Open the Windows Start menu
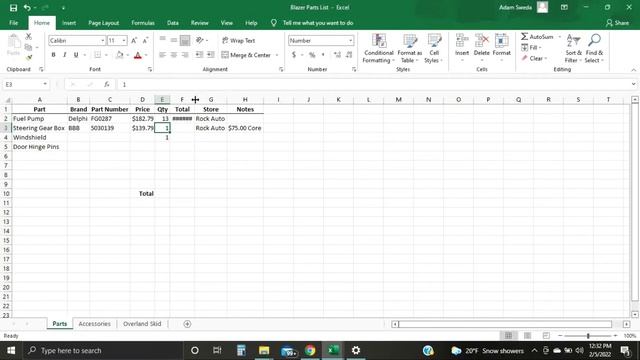The image size is (640, 360). 11,350
